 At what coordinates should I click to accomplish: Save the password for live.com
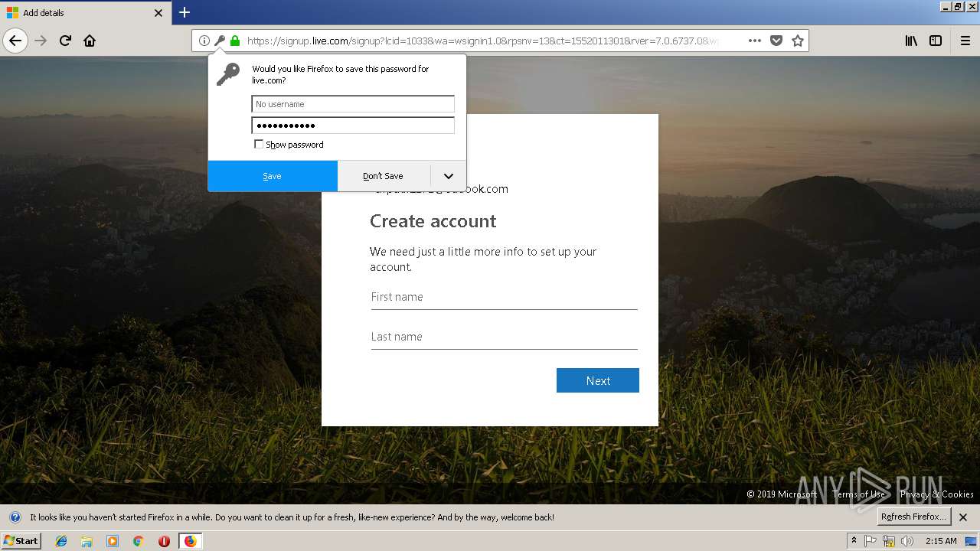pyautogui.click(x=273, y=176)
